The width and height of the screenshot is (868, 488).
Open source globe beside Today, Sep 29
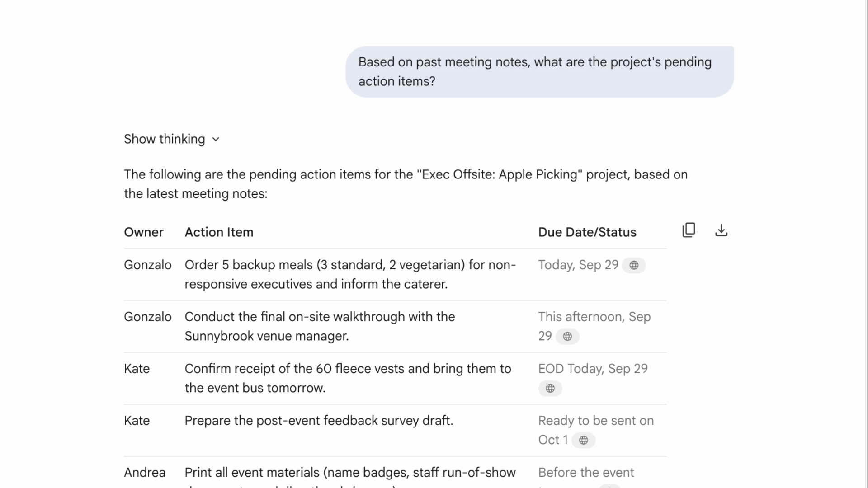point(634,266)
